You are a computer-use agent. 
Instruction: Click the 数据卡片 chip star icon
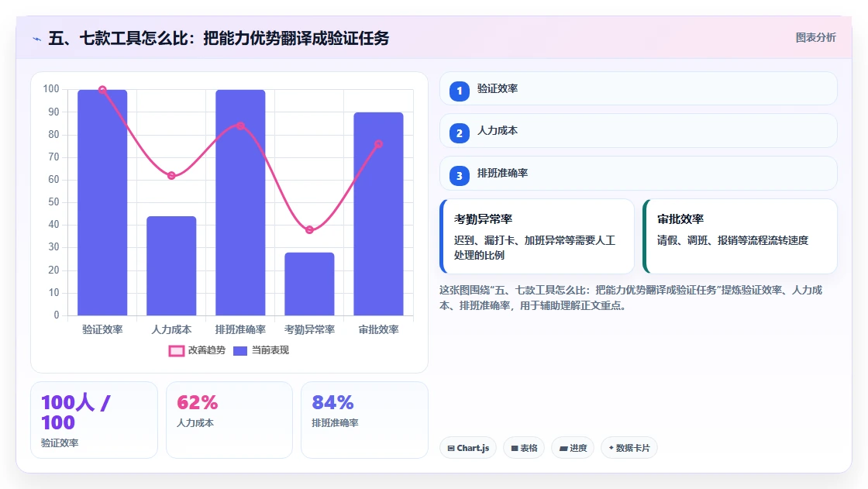tap(611, 447)
